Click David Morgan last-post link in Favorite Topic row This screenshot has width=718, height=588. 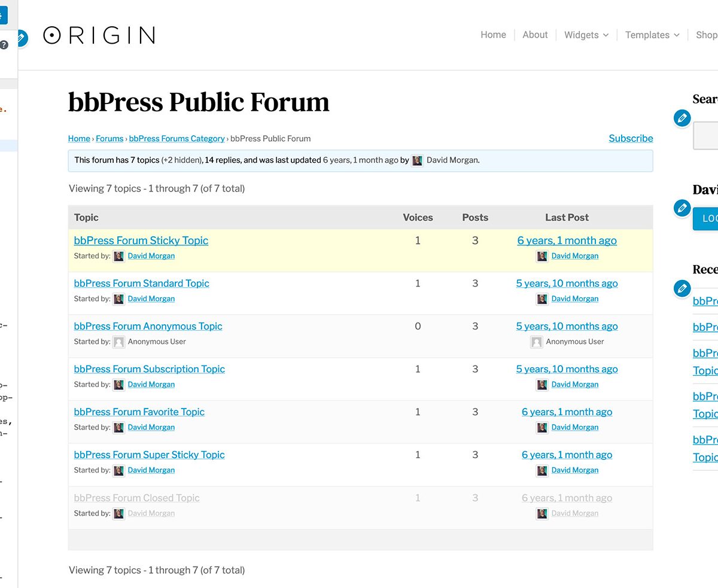(x=575, y=428)
